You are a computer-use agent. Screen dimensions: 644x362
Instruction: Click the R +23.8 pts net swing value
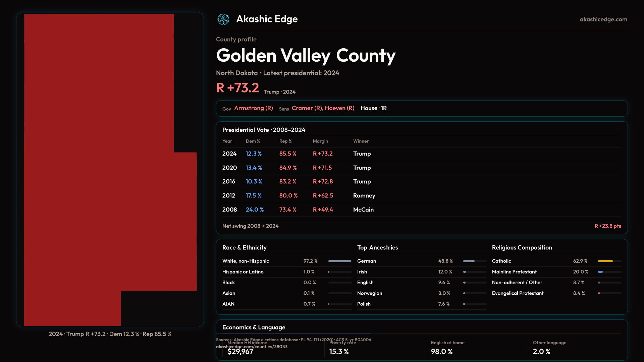607,226
